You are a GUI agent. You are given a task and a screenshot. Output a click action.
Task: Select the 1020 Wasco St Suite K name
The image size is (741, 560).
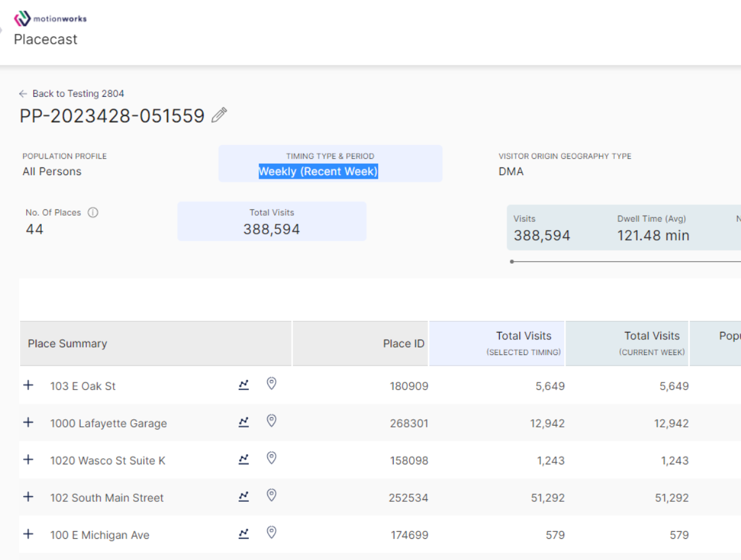[x=107, y=461]
